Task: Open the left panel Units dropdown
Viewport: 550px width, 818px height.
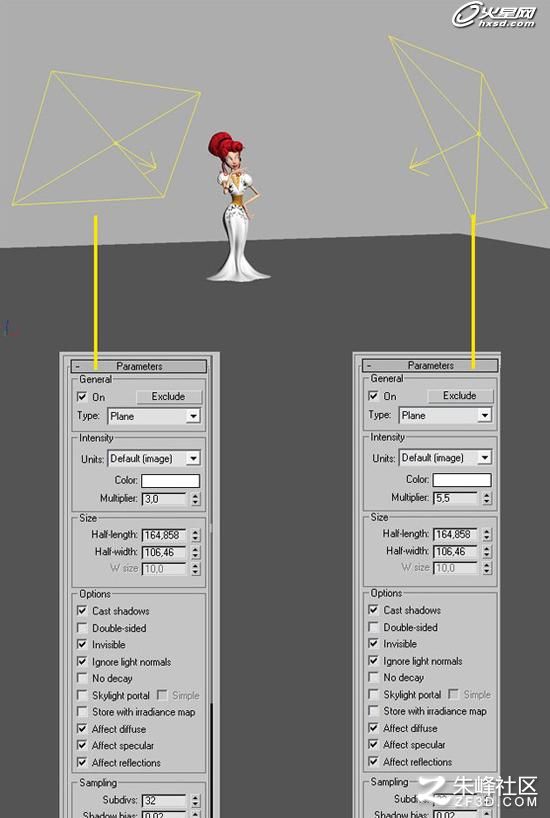Action: (154, 459)
